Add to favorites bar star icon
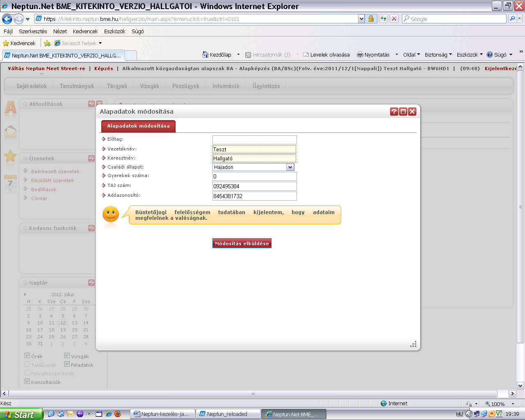 click(47, 43)
